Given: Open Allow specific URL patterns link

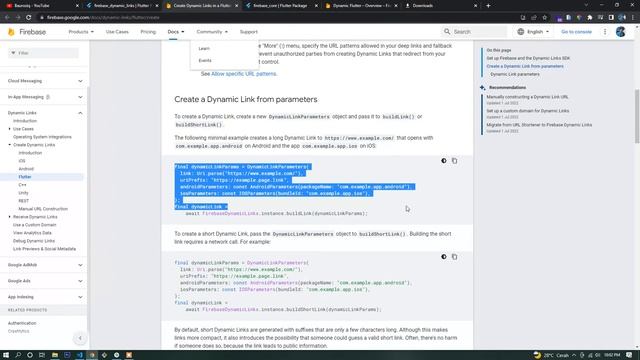Looking at the screenshot, I should click(244, 74).
